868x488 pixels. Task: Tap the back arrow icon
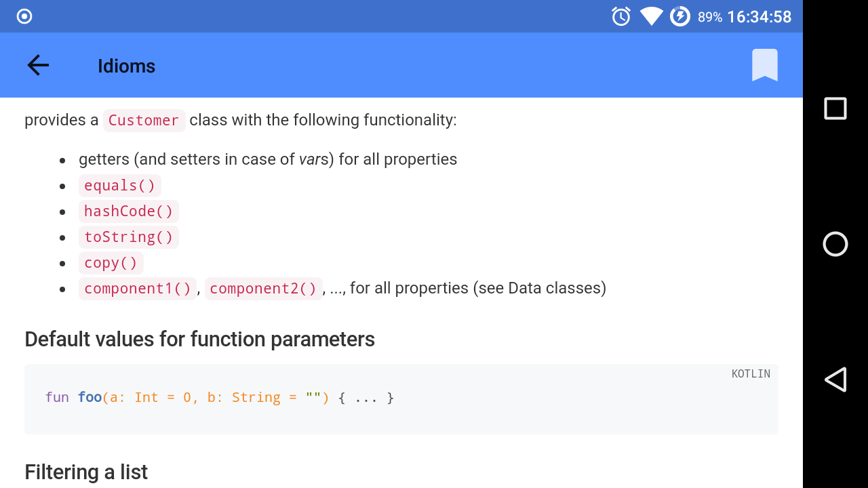38,65
